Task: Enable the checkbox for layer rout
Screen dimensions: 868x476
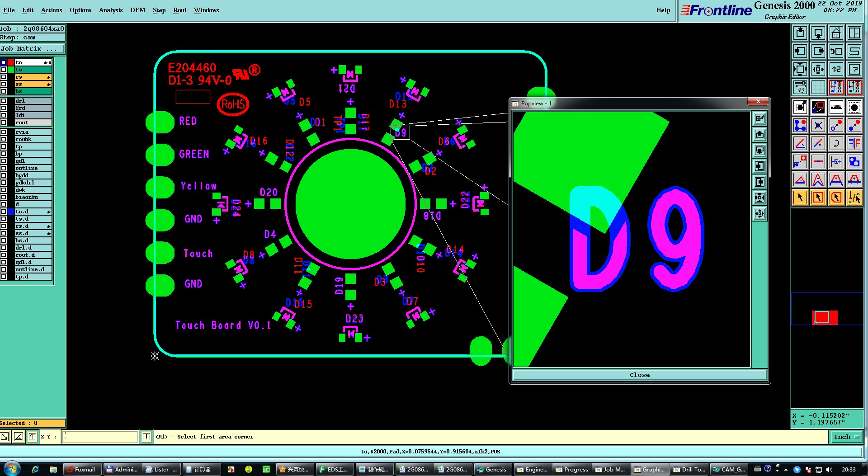Action: tap(4, 123)
